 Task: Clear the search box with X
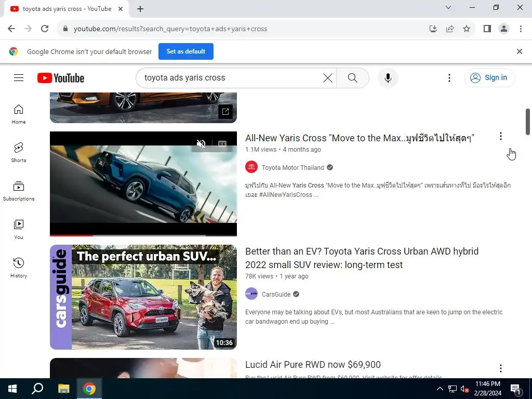pyautogui.click(x=327, y=78)
